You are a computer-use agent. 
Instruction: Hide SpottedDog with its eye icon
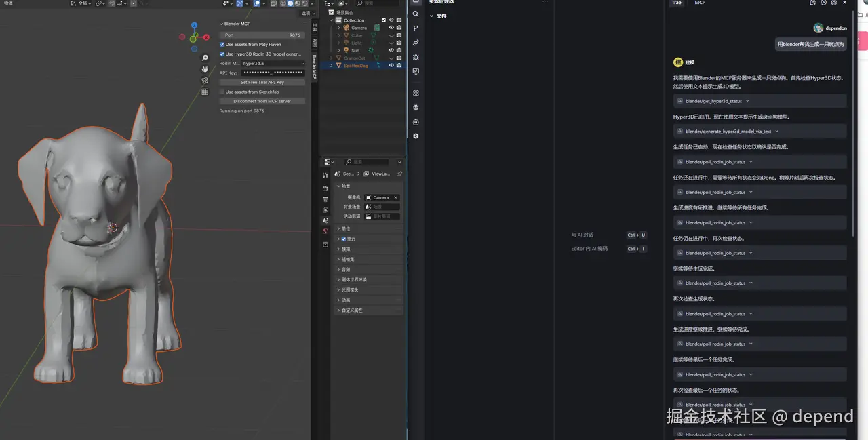[x=391, y=65]
